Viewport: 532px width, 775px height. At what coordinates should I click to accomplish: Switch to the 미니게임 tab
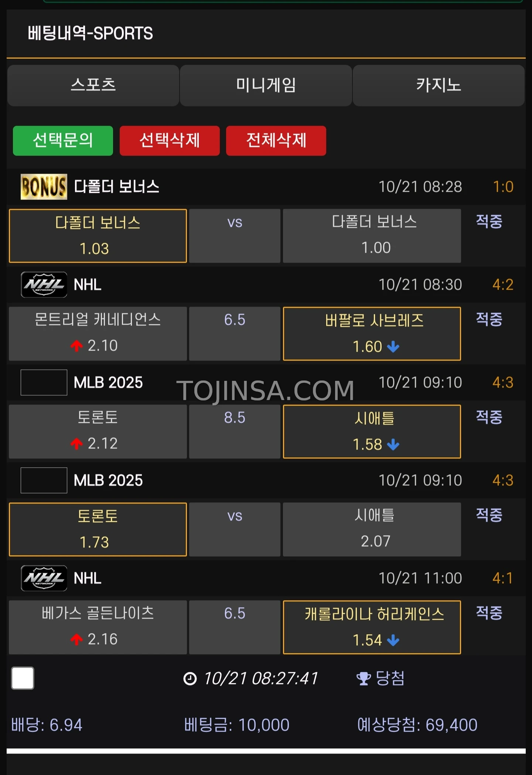coord(266,85)
